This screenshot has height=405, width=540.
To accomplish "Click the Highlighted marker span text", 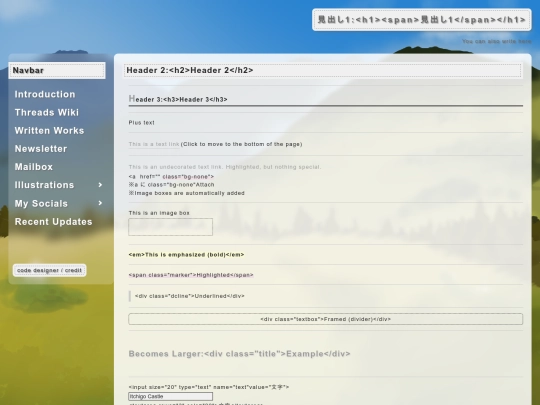I will [191, 275].
